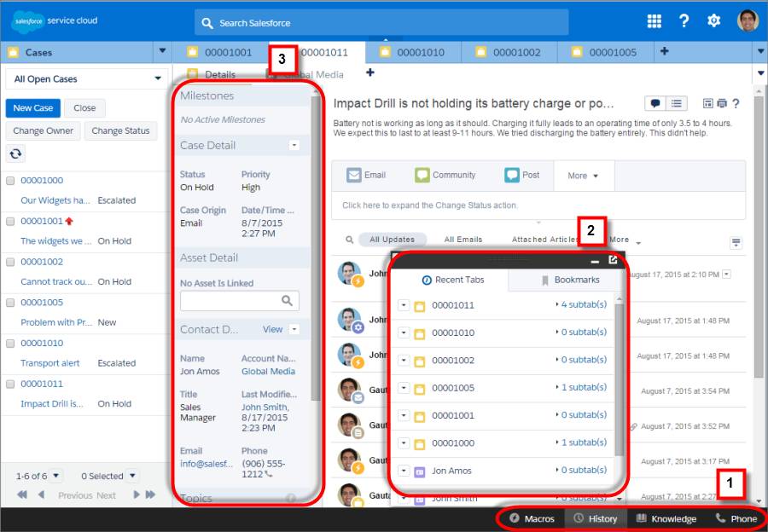Open the feed filter More dropdown
The width and height of the screenshot is (768, 532).
625,240
